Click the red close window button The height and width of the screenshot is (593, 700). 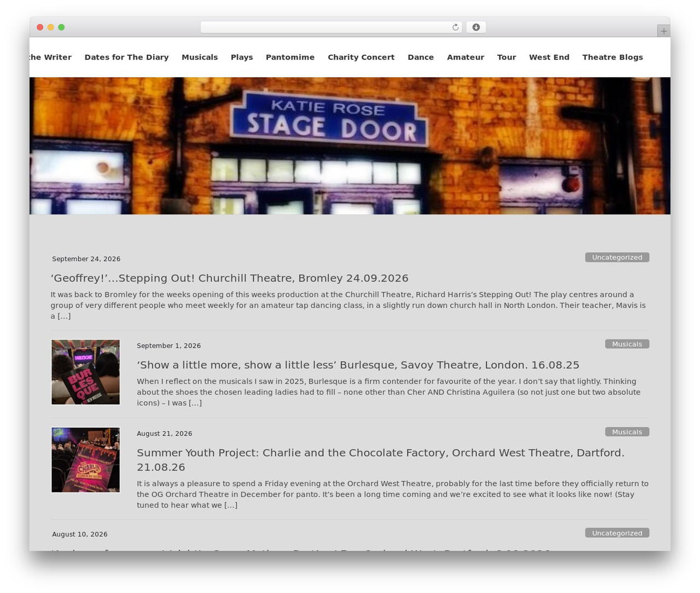40,27
